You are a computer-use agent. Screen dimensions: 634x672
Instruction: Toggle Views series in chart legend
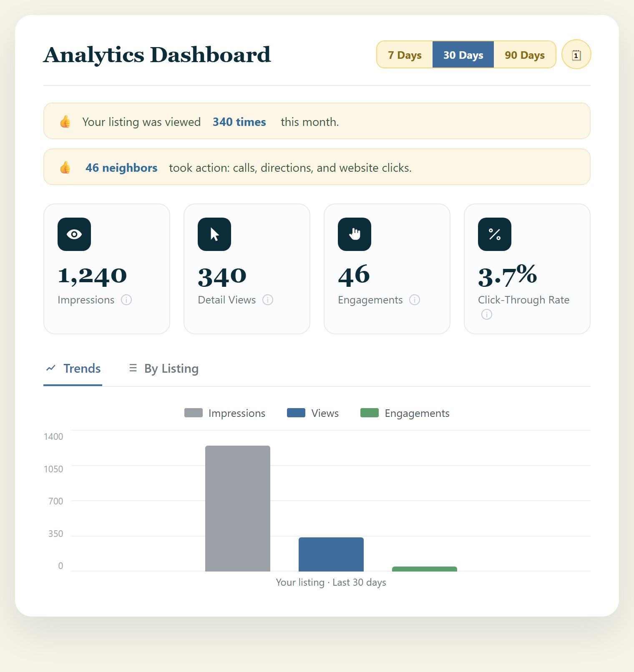pos(313,413)
